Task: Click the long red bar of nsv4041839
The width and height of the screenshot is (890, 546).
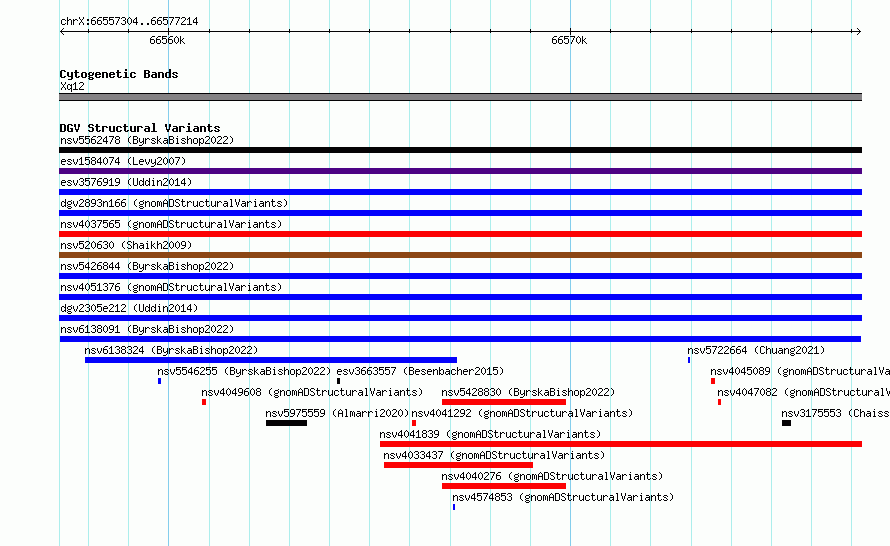Action: (621, 444)
